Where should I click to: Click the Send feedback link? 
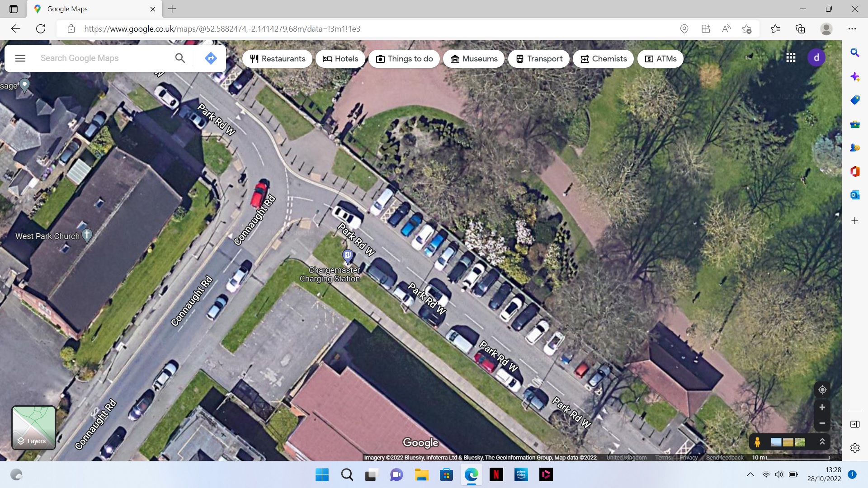[725, 457]
